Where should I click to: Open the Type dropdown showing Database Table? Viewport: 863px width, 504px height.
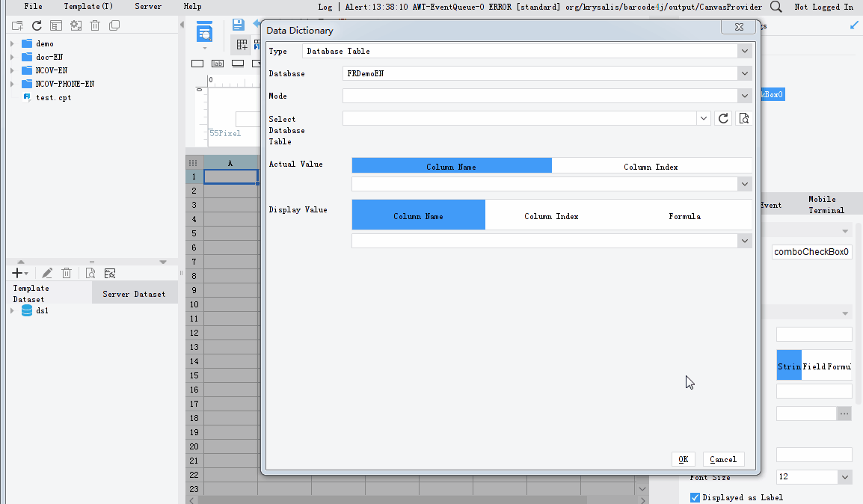[x=745, y=51]
